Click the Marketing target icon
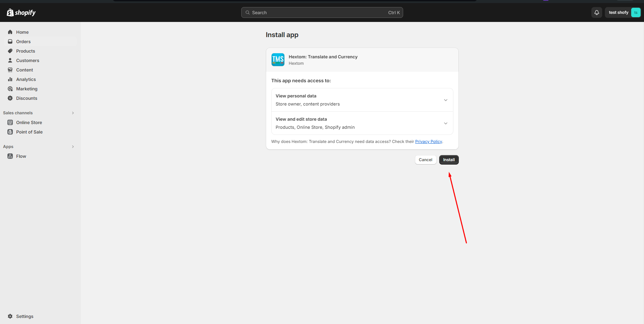 tap(10, 89)
